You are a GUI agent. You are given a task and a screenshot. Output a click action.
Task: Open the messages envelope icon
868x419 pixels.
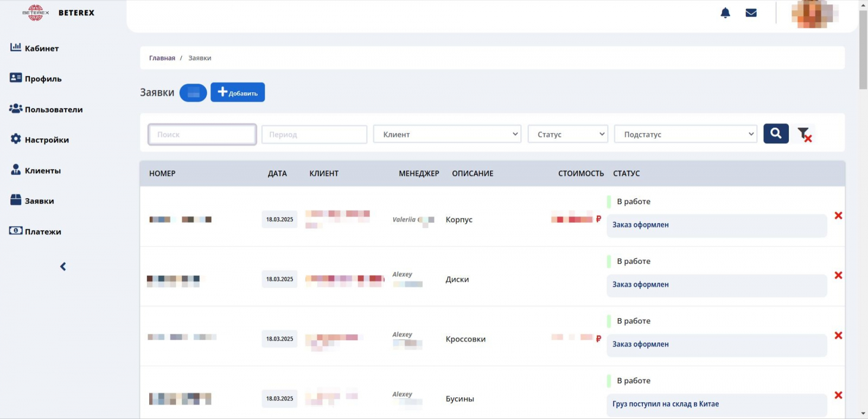click(751, 13)
